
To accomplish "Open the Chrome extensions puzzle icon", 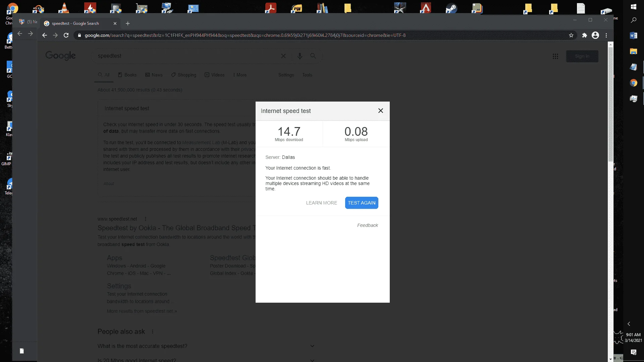I will [x=585, y=35].
